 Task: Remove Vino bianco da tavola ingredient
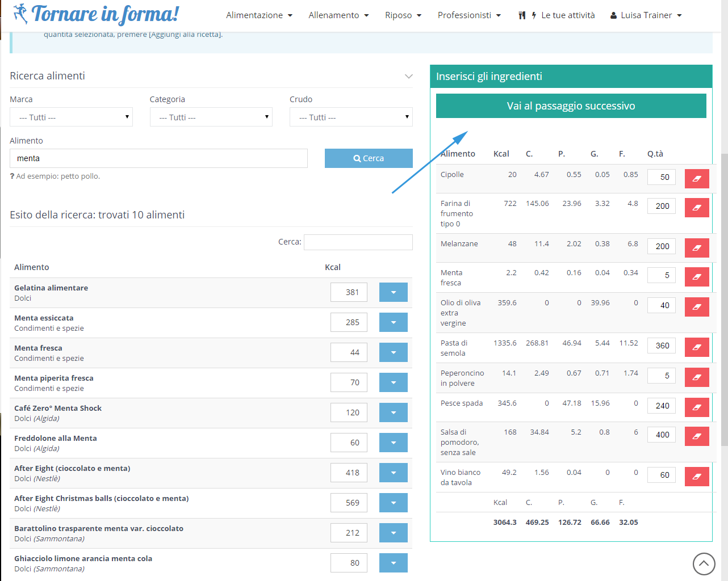696,477
